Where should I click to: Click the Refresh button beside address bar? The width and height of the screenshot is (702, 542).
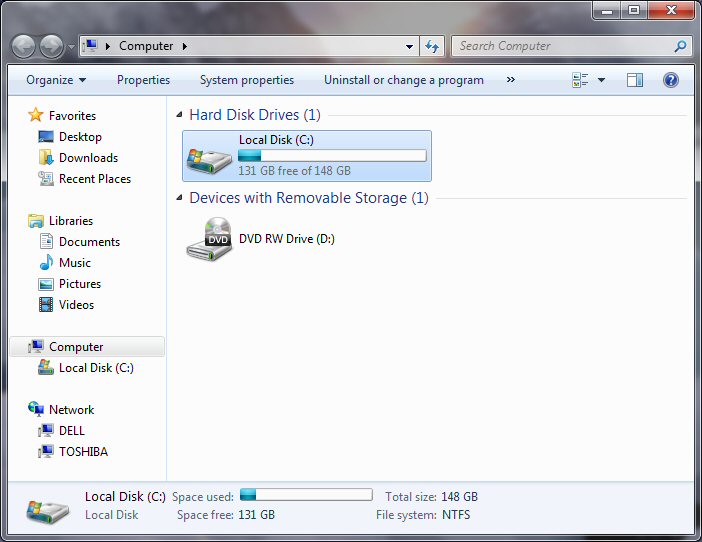click(x=432, y=46)
